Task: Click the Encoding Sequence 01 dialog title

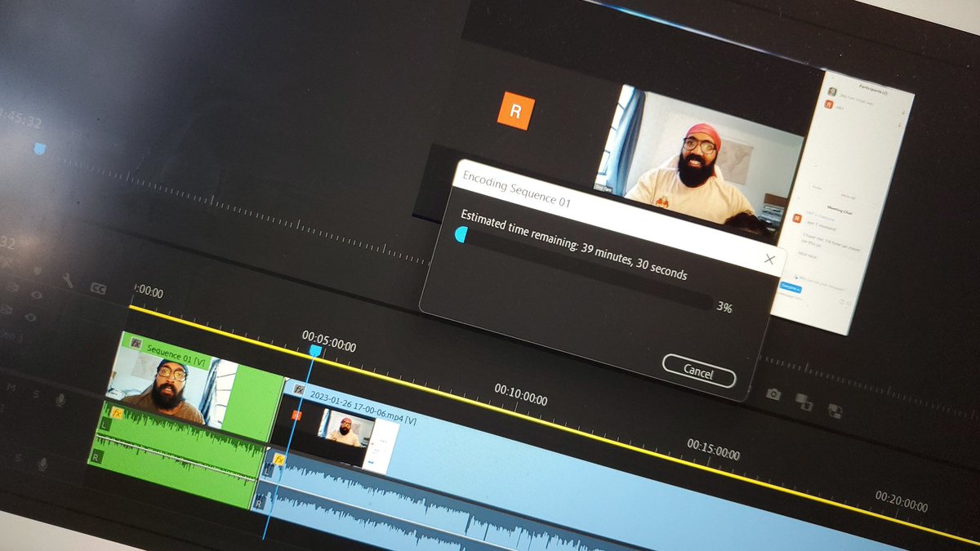Action: [516, 189]
